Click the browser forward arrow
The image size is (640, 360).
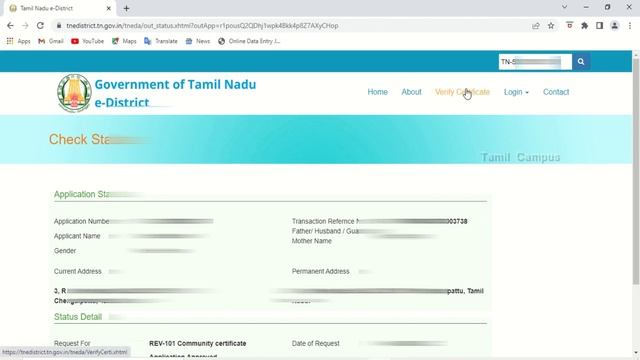[25, 25]
